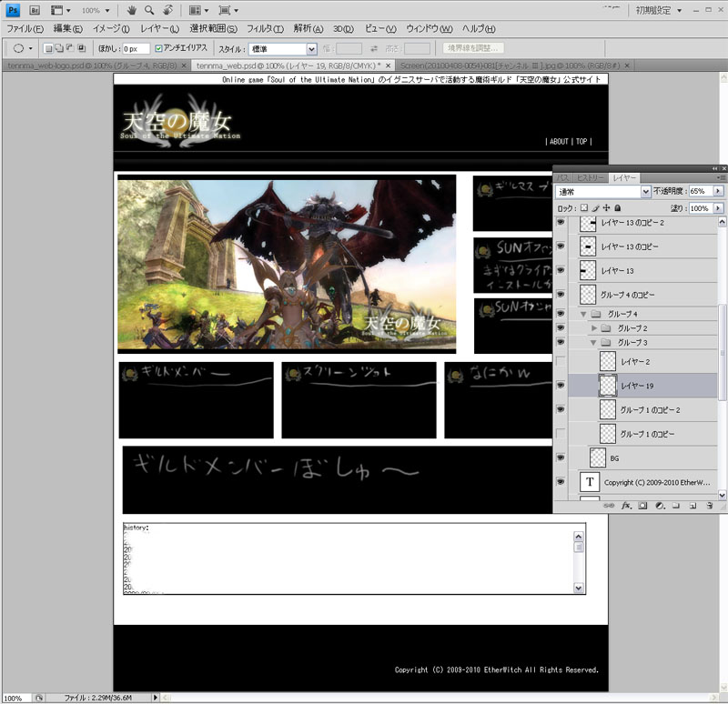Viewport: 728px width, 704px height.
Task: Select the Zoom magnifier tool in top bar
Action: [149, 10]
